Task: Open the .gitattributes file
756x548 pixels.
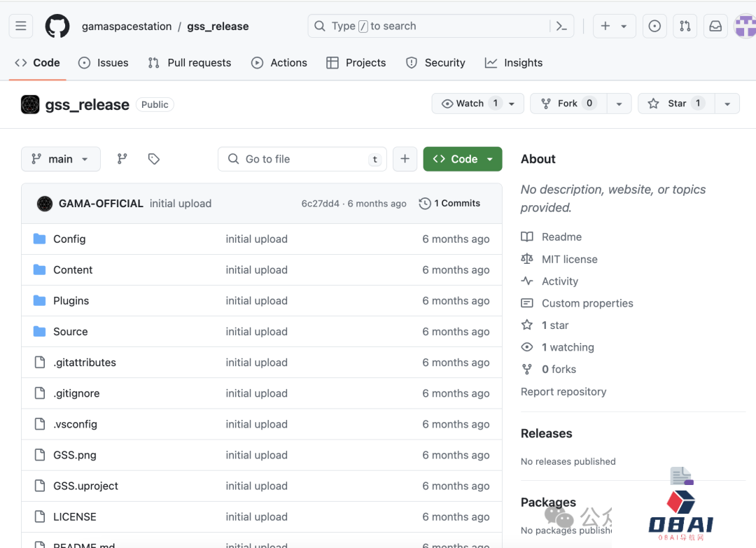Action: coord(85,363)
